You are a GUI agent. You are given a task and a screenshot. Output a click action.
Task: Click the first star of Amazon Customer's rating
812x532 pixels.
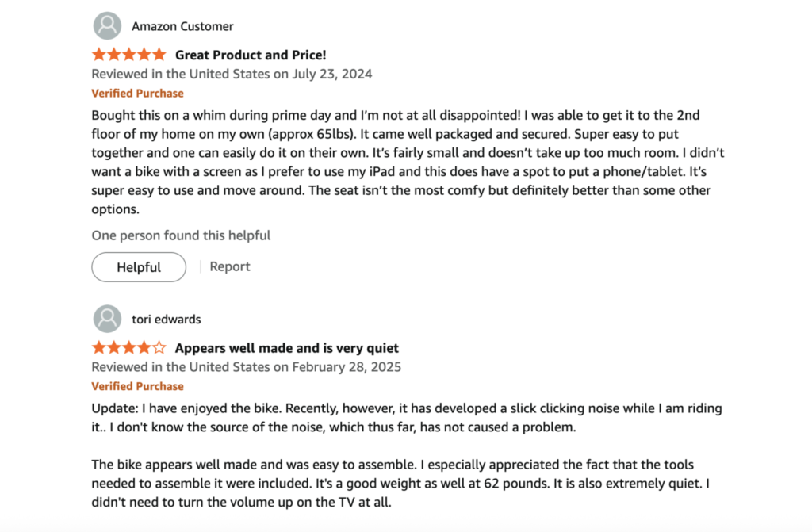pos(98,55)
